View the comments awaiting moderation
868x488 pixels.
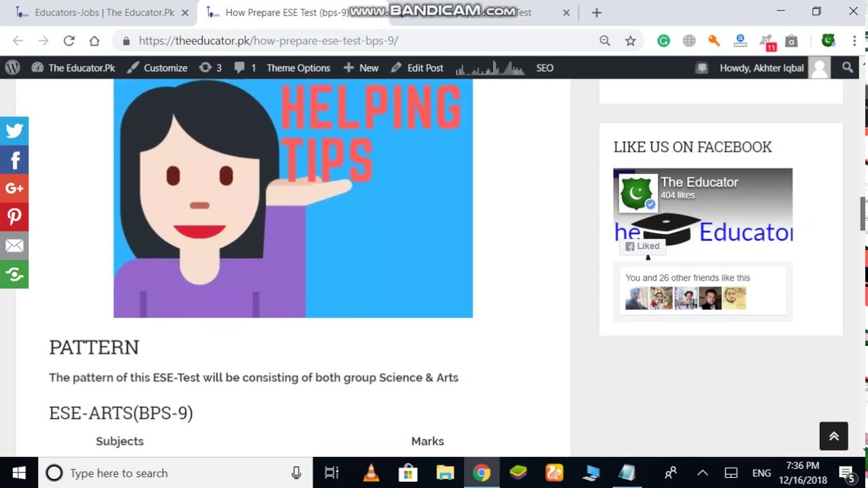click(245, 68)
